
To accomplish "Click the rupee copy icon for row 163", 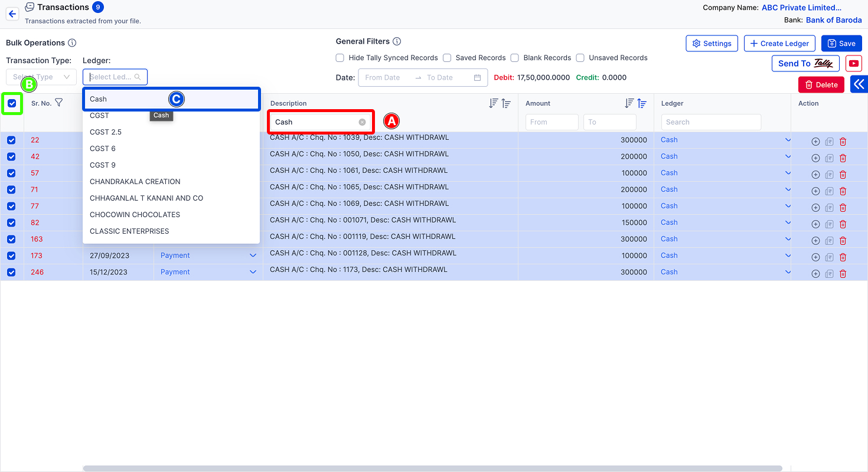I will [x=829, y=241].
